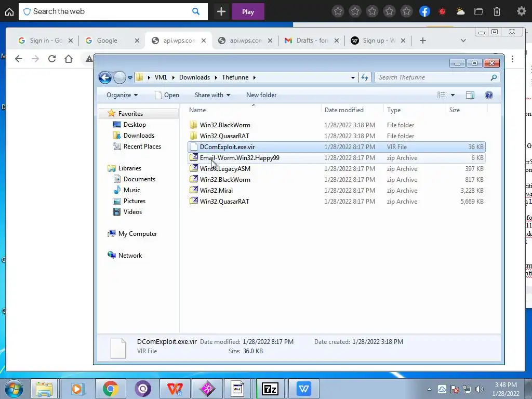Switch to the Sign in - Google tab
Screen dimensions: 532x399
pyautogui.click(x=45, y=41)
